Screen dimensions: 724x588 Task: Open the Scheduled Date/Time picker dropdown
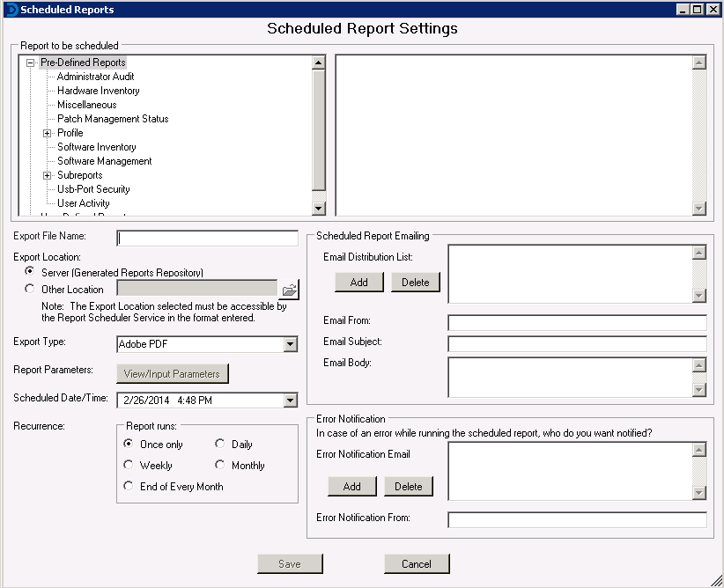(291, 401)
